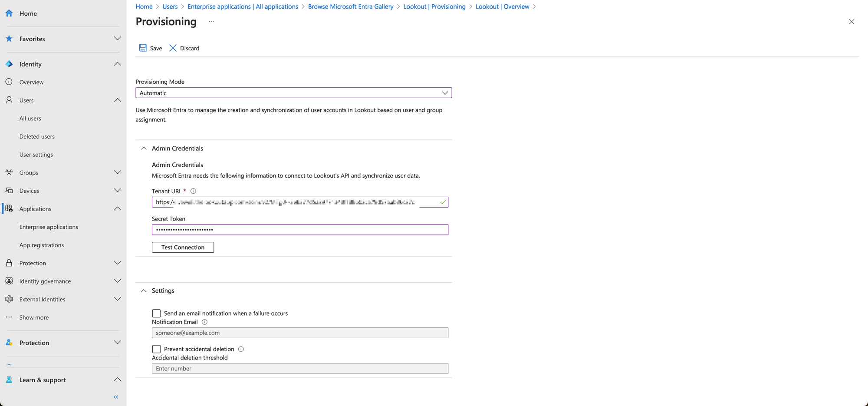Open the Provisioning Mode dropdown
Viewport: 868px width, 406px height.
click(x=293, y=93)
